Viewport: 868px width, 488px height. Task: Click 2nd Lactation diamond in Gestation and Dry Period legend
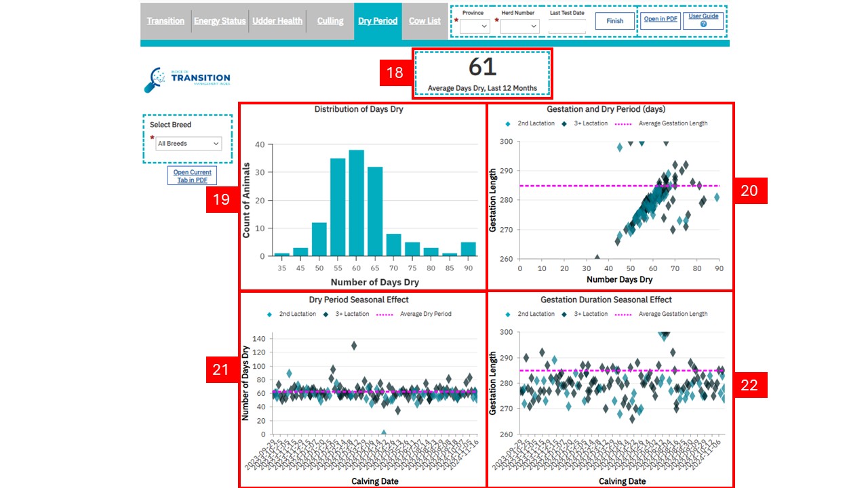coord(509,123)
